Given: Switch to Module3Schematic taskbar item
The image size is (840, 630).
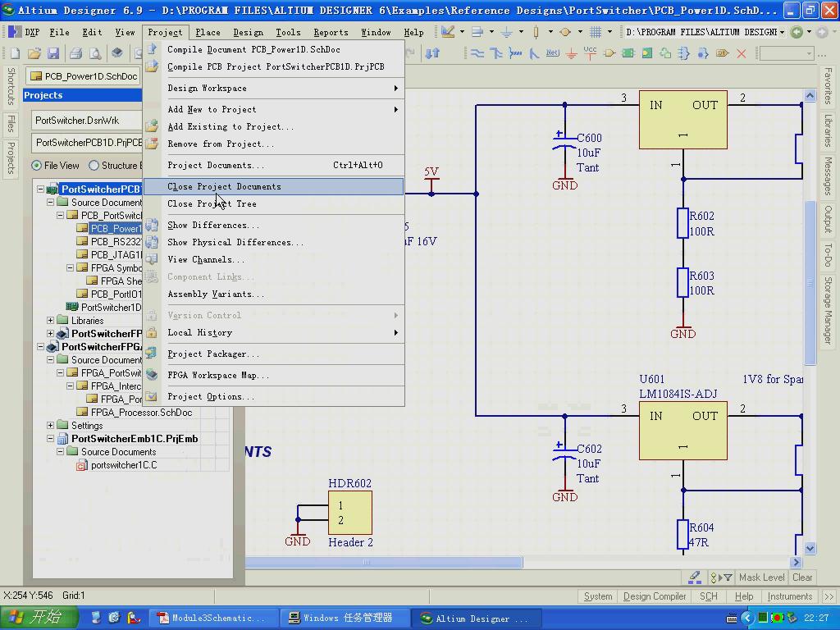Looking at the screenshot, I should point(214,618).
